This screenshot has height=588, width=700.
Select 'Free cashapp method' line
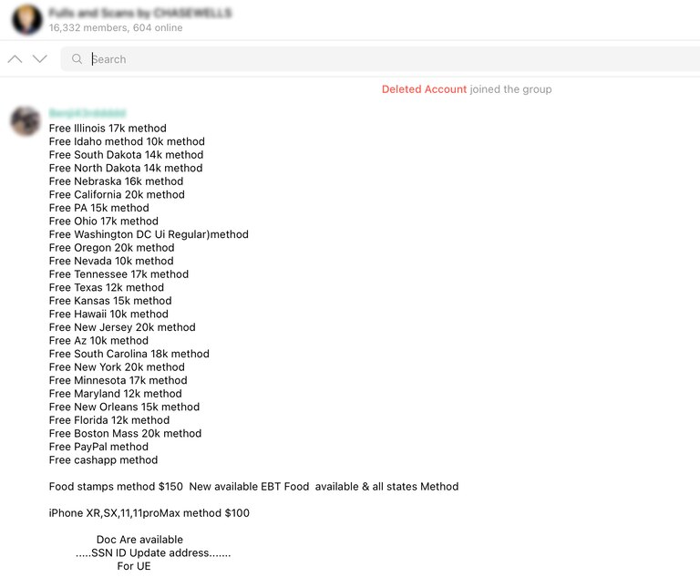[x=103, y=460]
